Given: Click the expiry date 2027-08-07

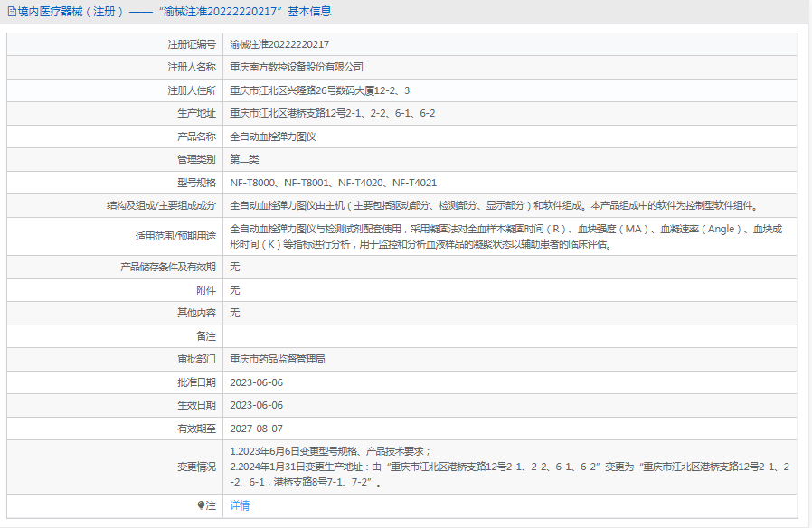Looking at the screenshot, I should pos(257,429).
